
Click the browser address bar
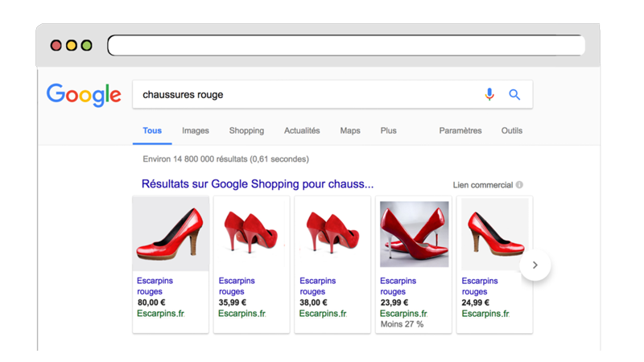[346, 46]
